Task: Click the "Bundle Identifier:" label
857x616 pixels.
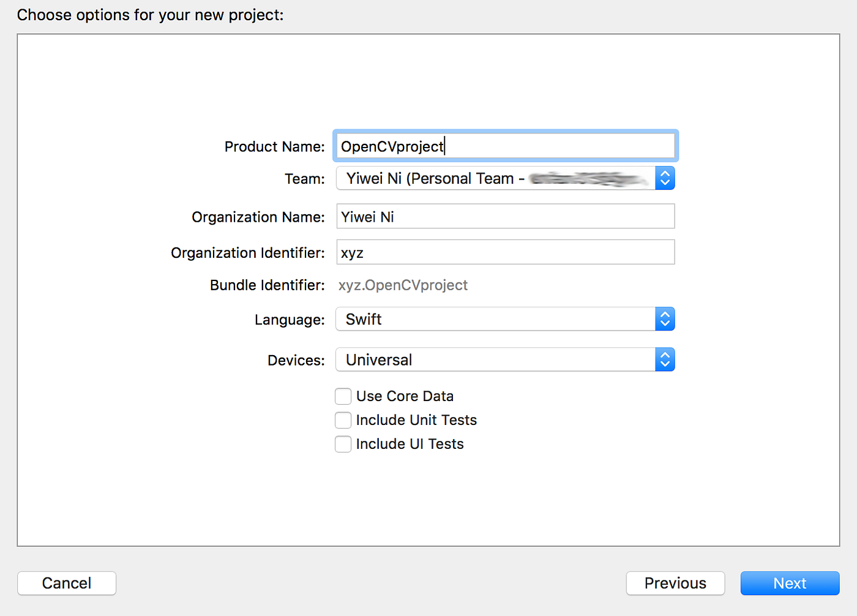Action: [267, 285]
